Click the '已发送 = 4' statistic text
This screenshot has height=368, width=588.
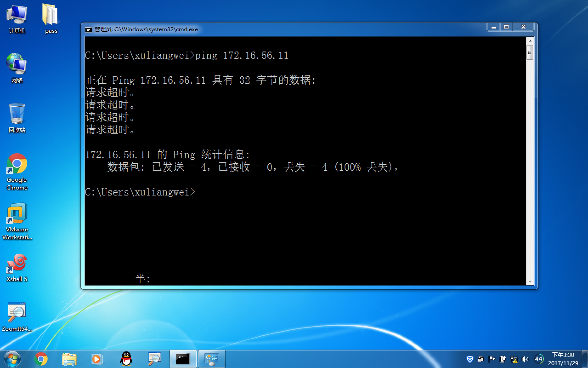pos(179,167)
